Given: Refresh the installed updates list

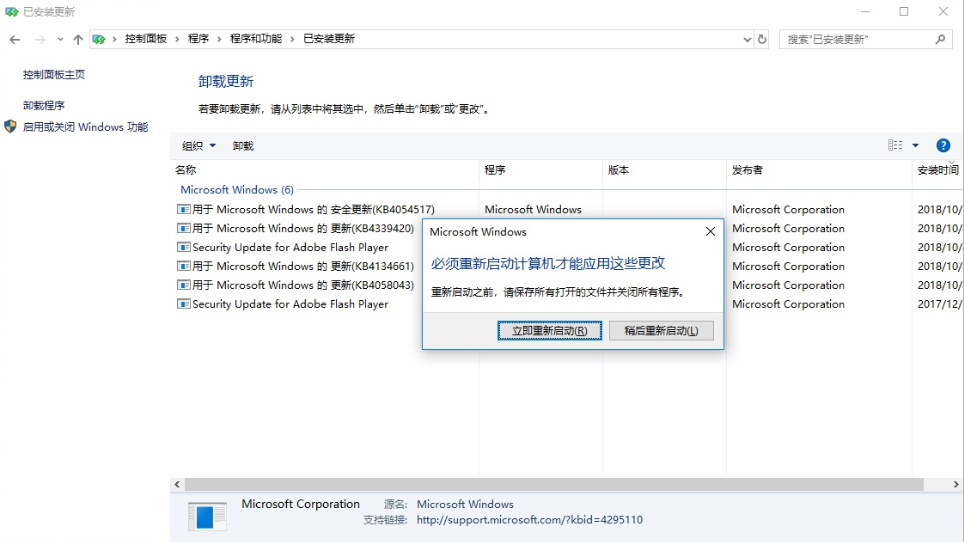Looking at the screenshot, I should 762,39.
